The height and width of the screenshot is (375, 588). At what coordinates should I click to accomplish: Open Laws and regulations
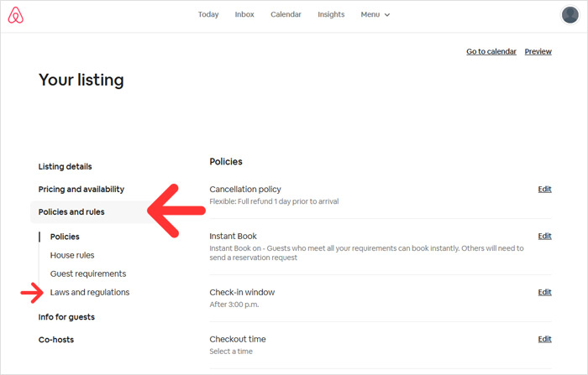[90, 292]
